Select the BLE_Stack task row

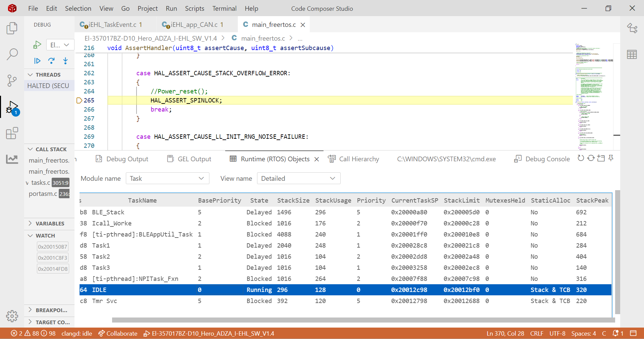(x=345, y=212)
